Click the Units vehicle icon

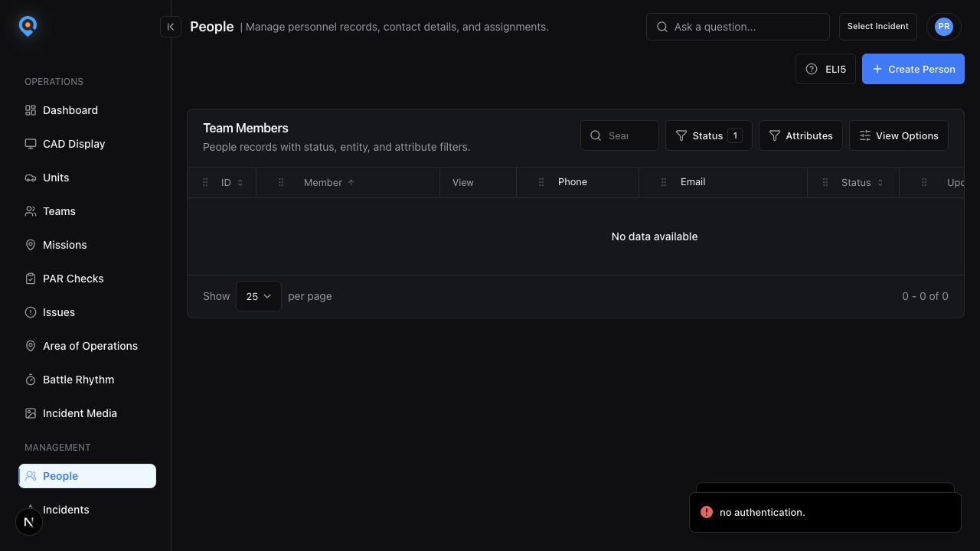pyautogui.click(x=31, y=178)
